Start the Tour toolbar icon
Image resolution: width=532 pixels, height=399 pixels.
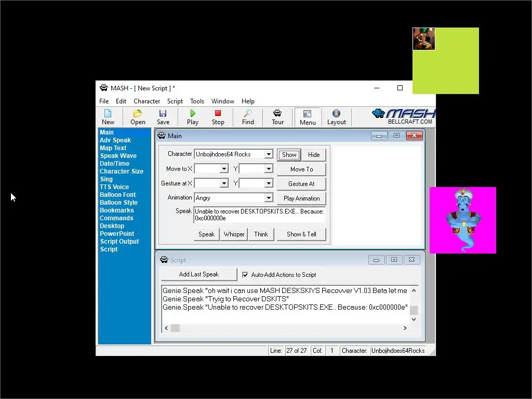click(x=277, y=117)
